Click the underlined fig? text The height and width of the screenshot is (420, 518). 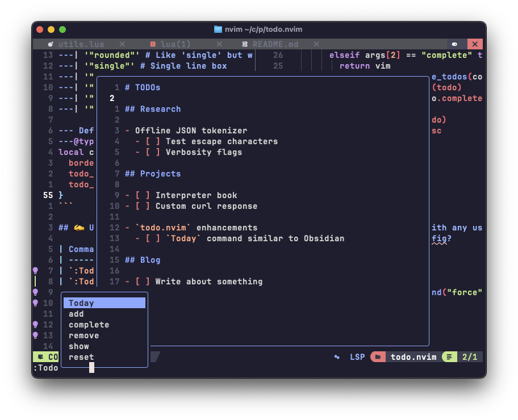(x=441, y=238)
